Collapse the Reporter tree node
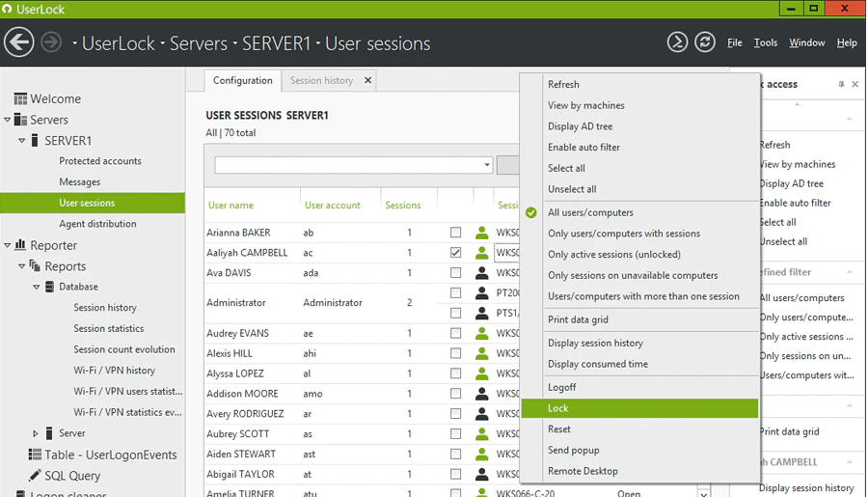868x497 pixels. [x=7, y=245]
